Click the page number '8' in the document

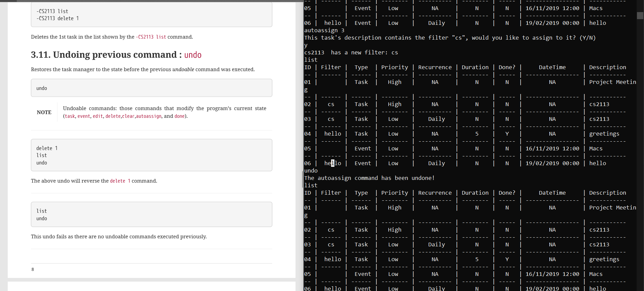click(33, 269)
